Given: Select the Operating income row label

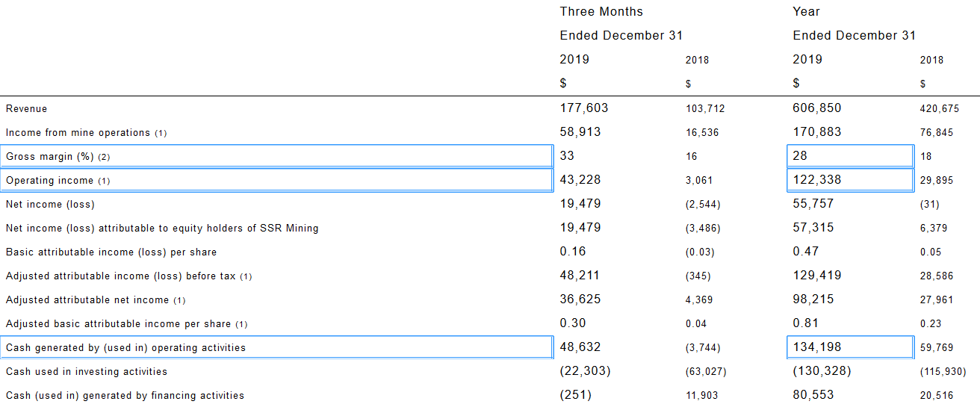Looking at the screenshot, I should click(50, 181).
